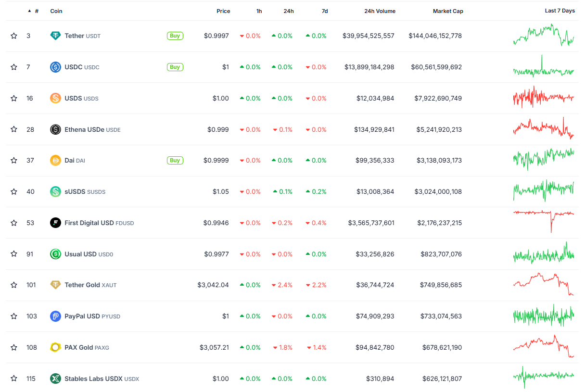Open Stables Labs USDX link
This screenshot has width=585, height=392.
102,379
